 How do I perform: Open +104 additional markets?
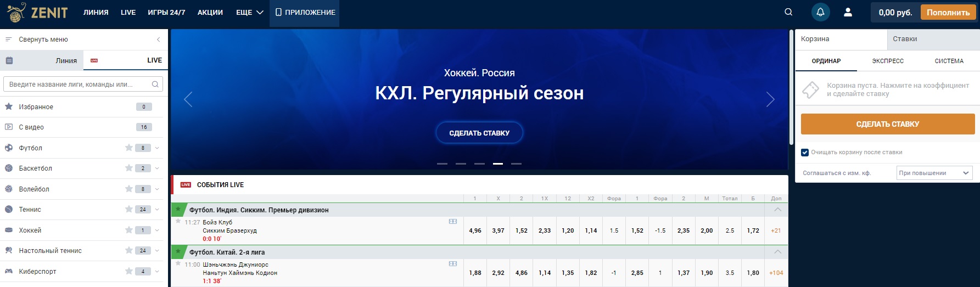pyautogui.click(x=776, y=273)
